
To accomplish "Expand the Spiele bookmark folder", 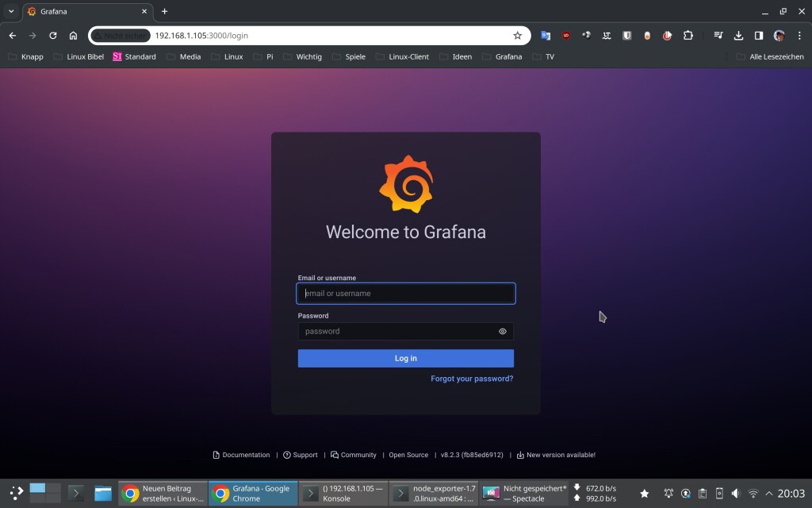I will (349, 56).
